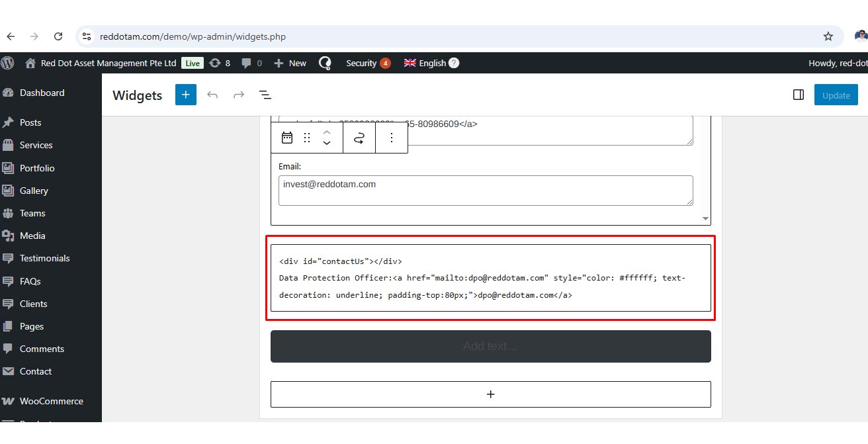Click the browser reload icon

coord(58,36)
